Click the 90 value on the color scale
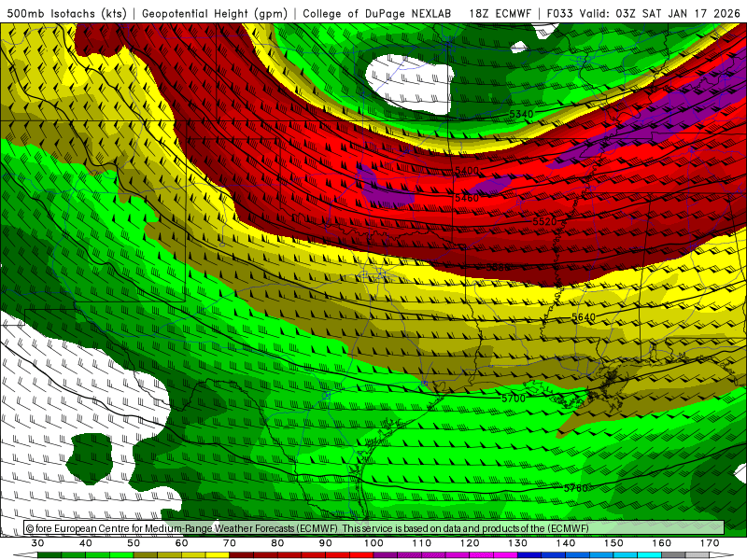Viewport: 747px width, 560px height. [326, 543]
